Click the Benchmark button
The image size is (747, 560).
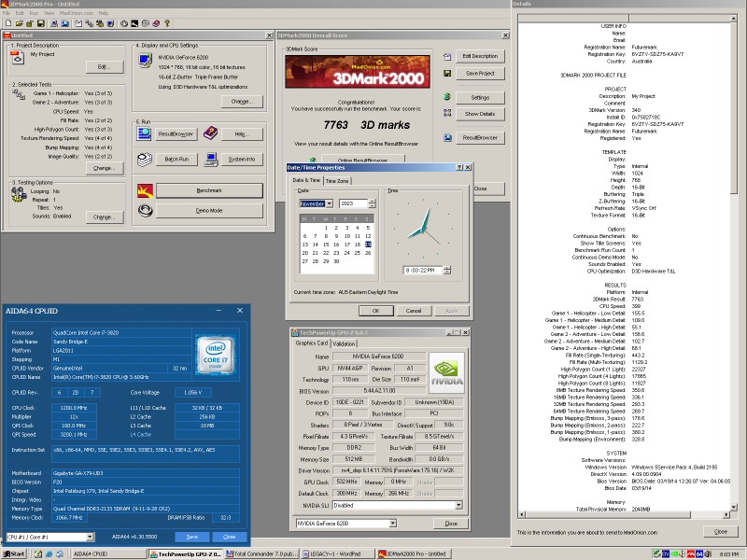coord(209,190)
